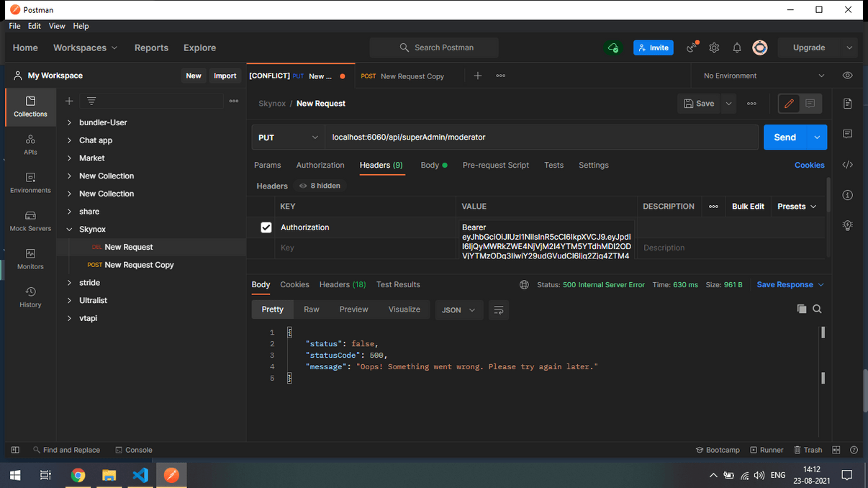Screen dimensions: 868x488
Task: Open the Mock Servers sidebar icon
Action: tap(30, 221)
